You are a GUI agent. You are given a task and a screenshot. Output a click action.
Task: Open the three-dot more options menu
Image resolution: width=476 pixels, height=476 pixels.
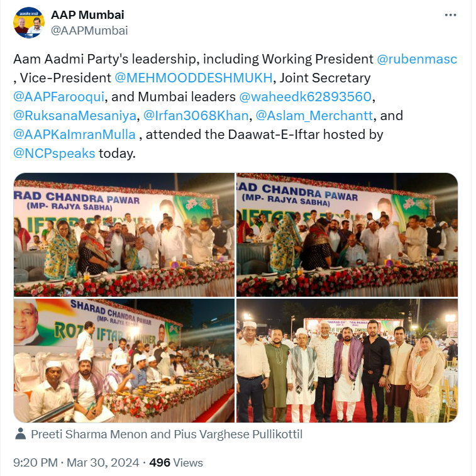(x=450, y=15)
